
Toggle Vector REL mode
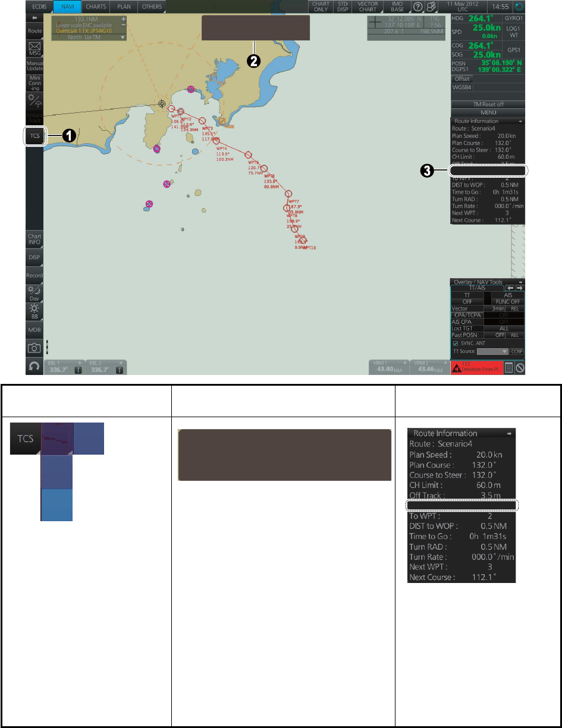515,308
